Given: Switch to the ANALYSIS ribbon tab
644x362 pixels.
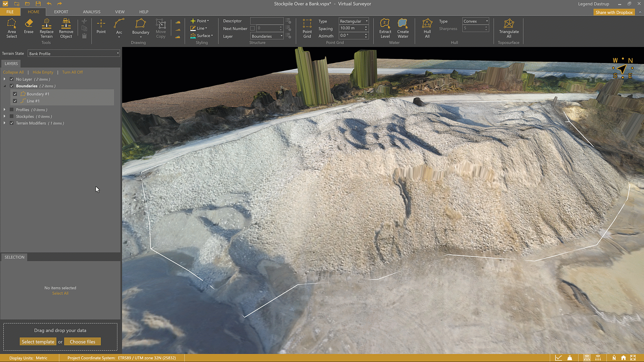Looking at the screenshot, I should [x=92, y=12].
